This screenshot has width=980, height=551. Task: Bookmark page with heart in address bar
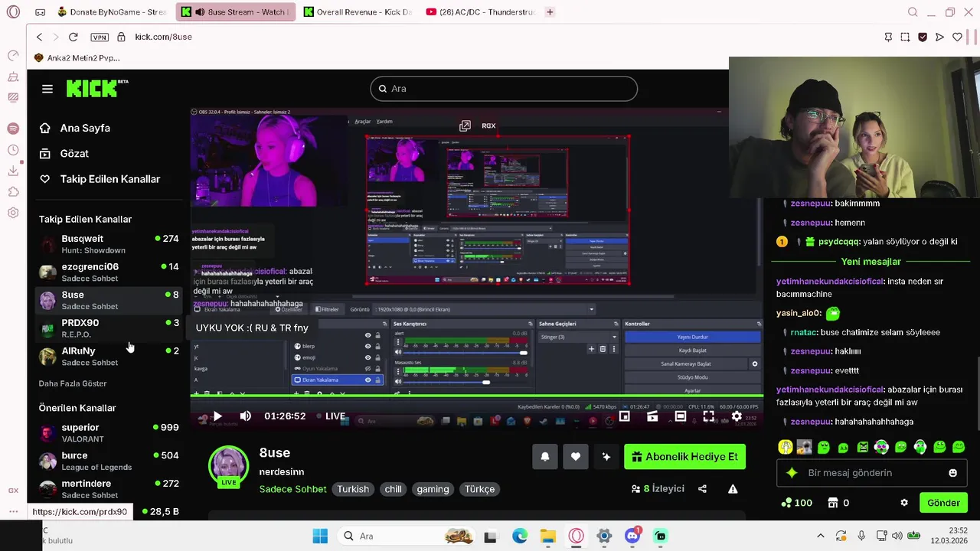(x=957, y=37)
